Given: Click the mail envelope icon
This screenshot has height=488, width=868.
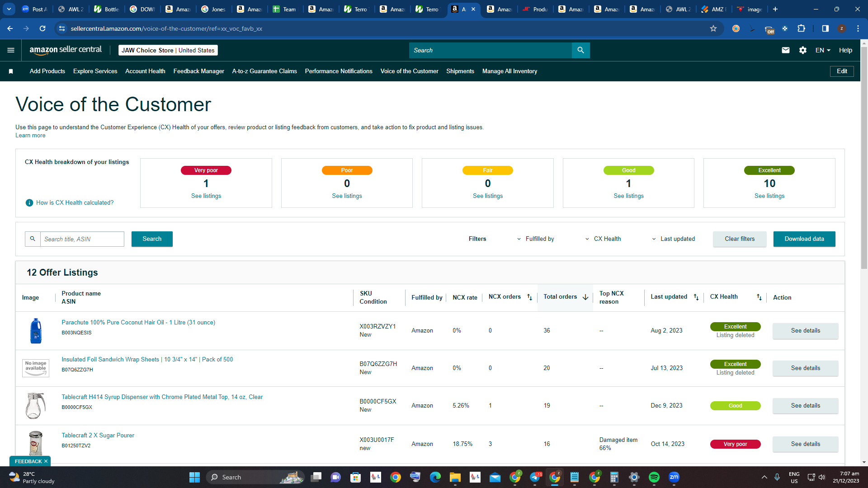Looking at the screenshot, I should (786, 50).
